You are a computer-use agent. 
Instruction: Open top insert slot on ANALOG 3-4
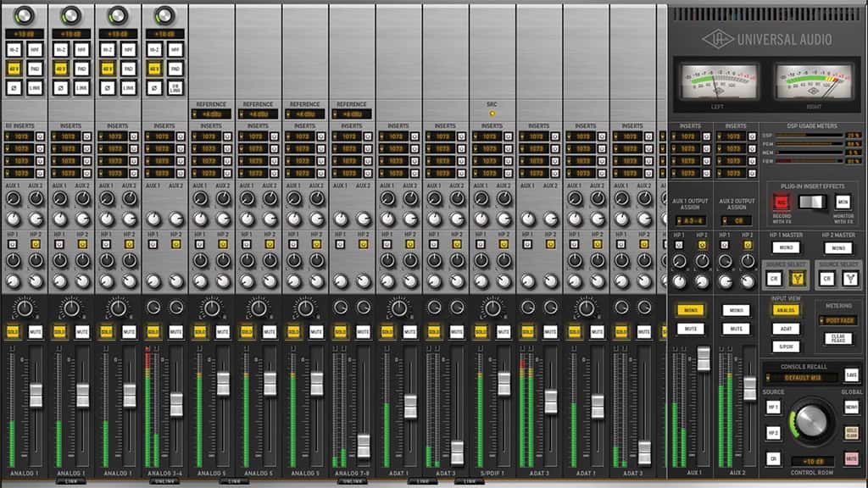[160, 136]
